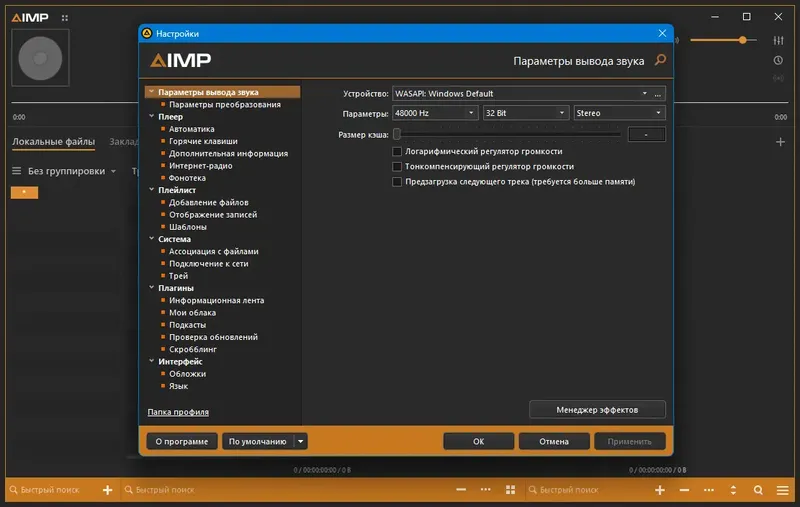Open the search icon in settings header

click(660, 60)
